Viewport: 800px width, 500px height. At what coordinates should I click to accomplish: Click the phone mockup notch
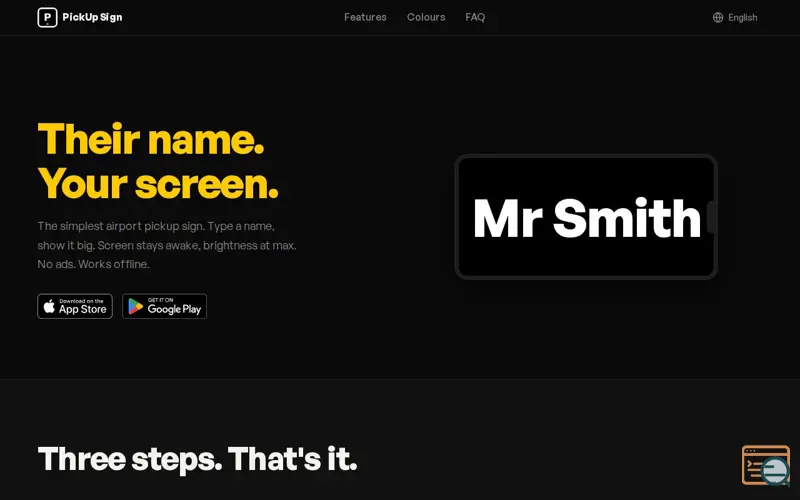coord(711,217)
